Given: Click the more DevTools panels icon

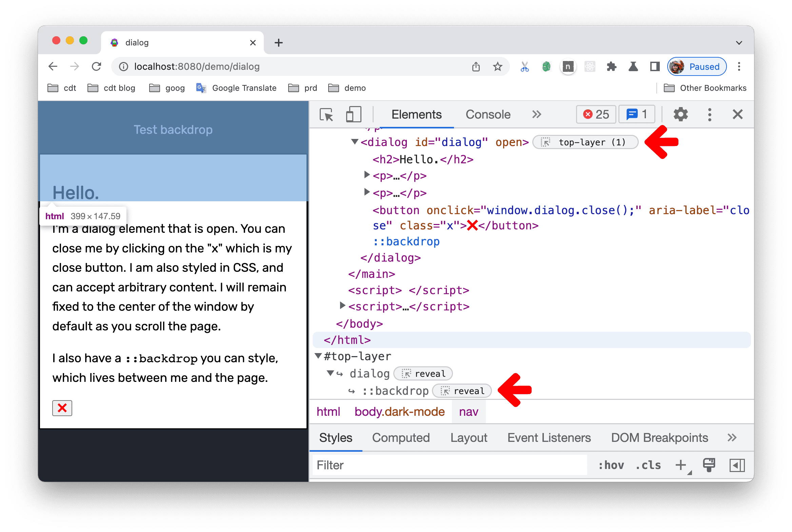Looking at the screenshot, I should [535, 115].
